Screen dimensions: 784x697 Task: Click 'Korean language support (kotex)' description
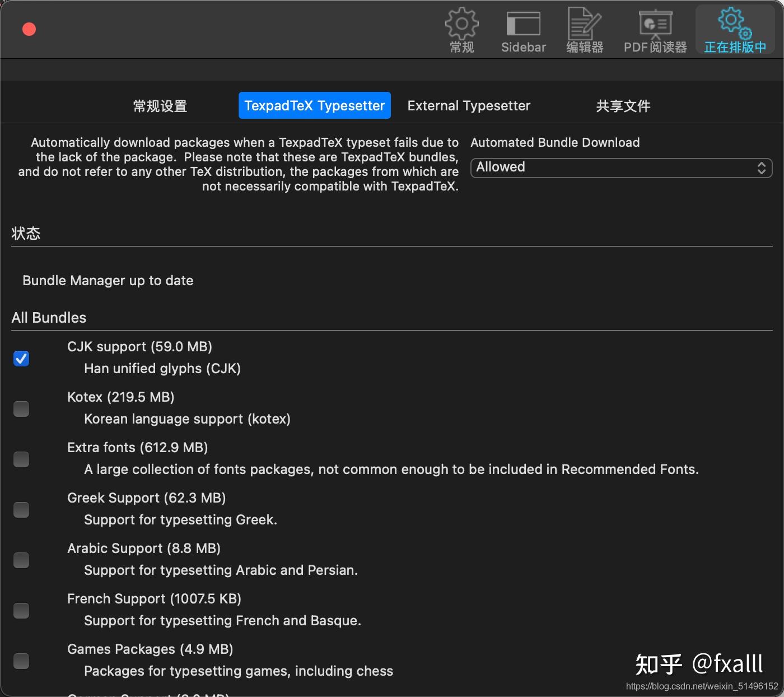[187, 419]
